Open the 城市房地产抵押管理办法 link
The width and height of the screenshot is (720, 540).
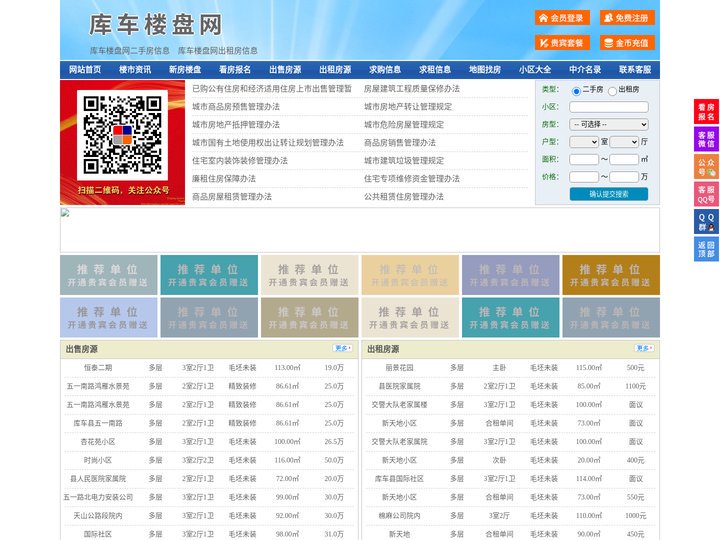click(236, 124)
